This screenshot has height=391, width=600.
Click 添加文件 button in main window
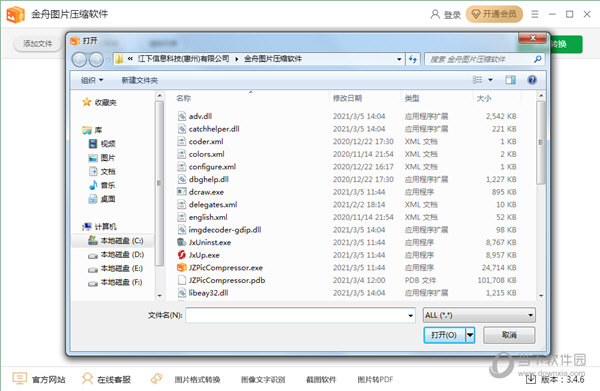point(38,44)
